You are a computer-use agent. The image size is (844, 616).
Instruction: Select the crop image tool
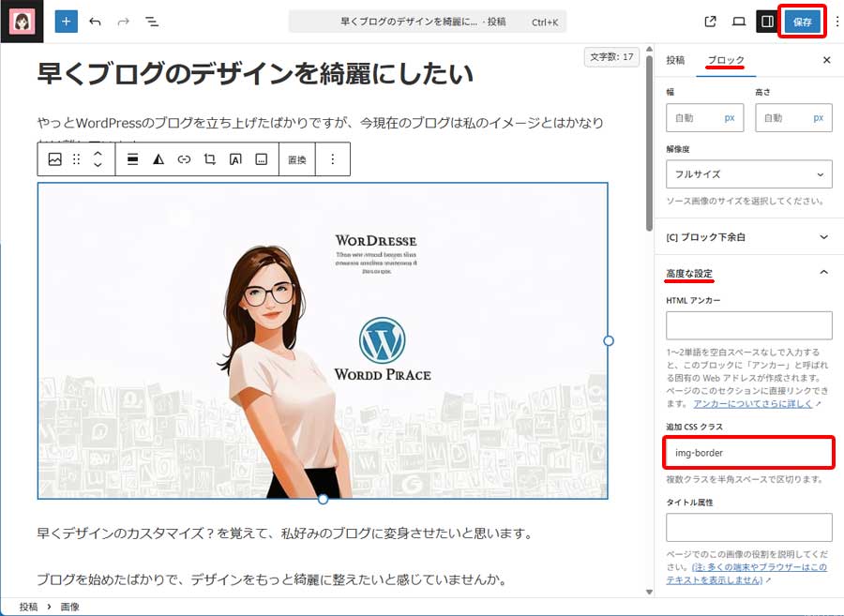210,159
